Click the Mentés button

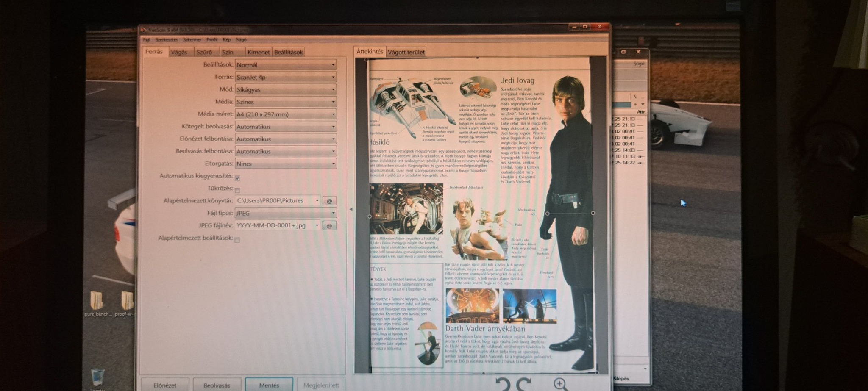point(269,385)
